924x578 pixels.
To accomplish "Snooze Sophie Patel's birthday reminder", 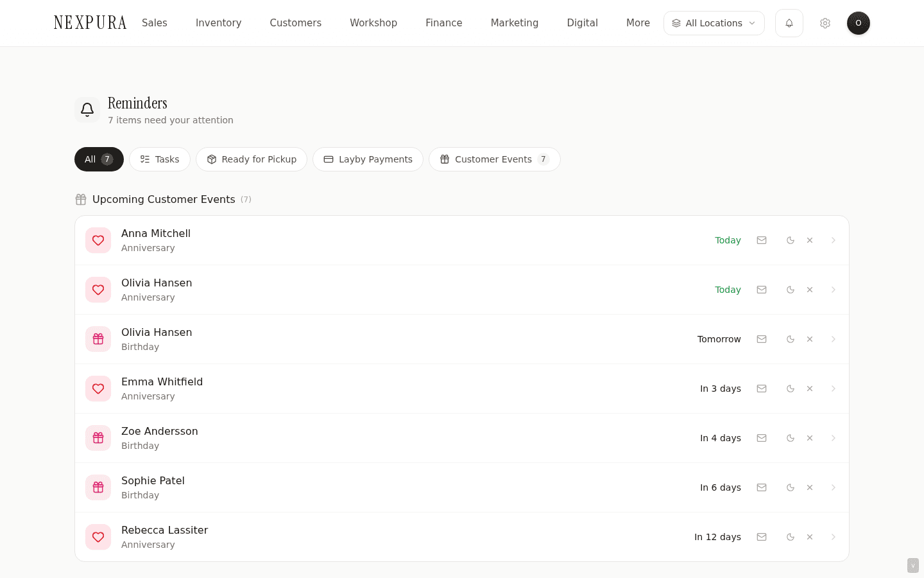I will click(x=791, y=487).
